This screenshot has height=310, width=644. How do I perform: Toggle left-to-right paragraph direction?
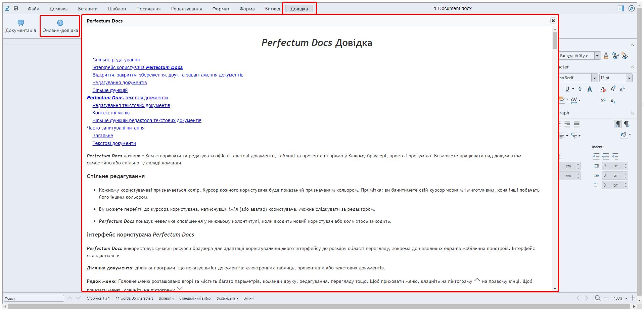pos(618,124)
